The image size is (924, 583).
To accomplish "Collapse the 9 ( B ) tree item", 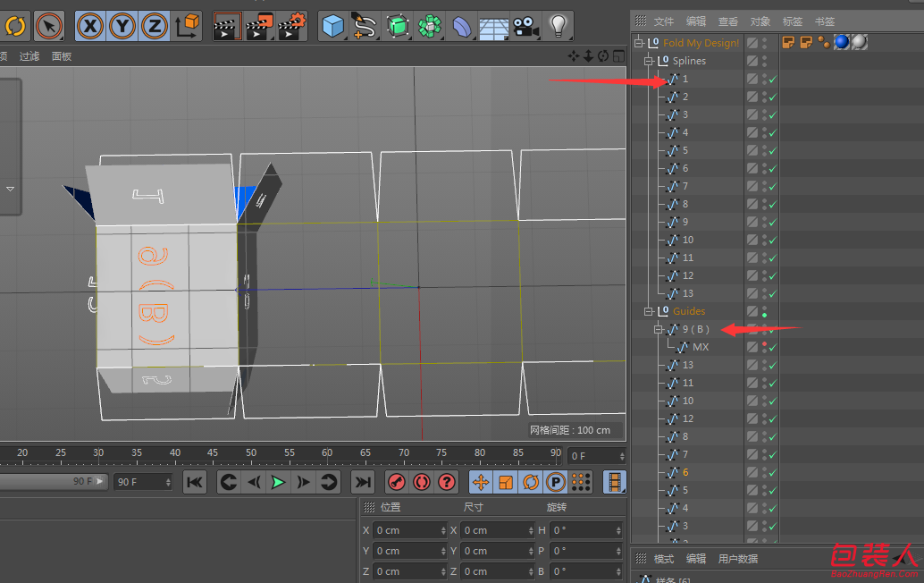I will tap(659, 330).
